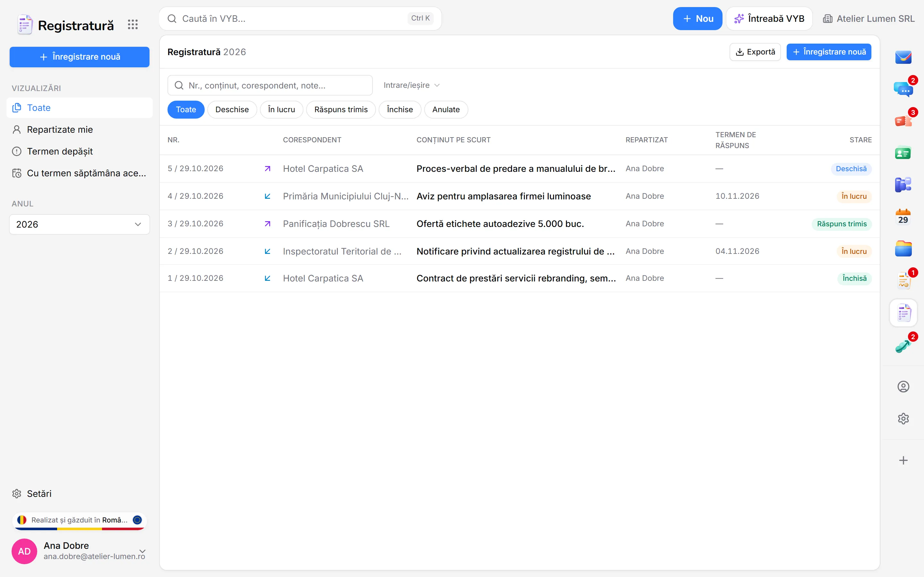Open the chat app with 2 notifications
The image size is (924, 577).
[903, 89]
